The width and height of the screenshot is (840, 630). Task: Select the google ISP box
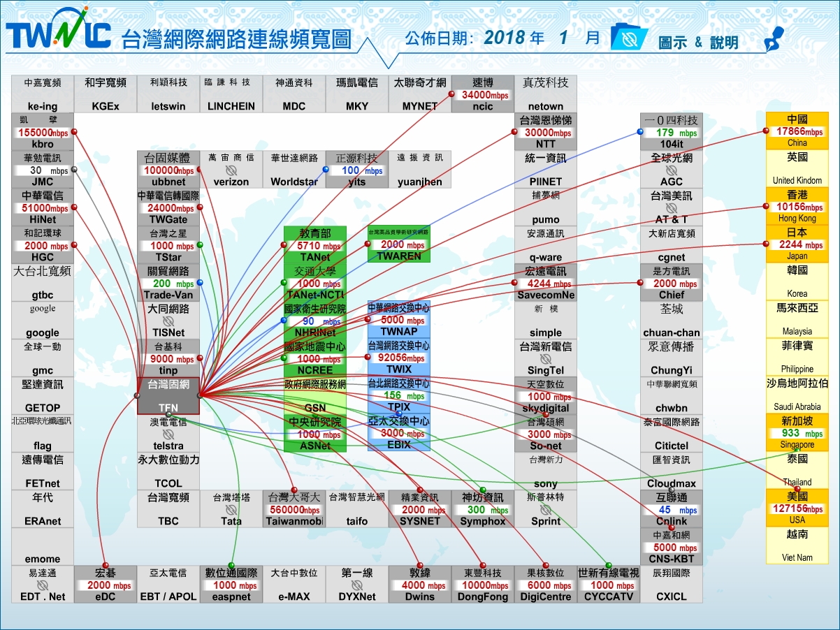43,320
